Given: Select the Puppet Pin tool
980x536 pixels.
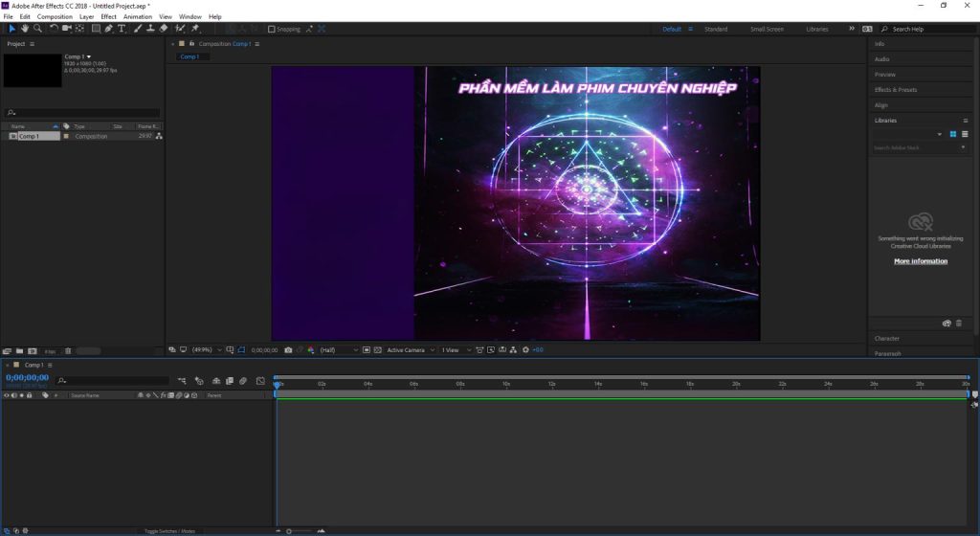Looking at the screenshot, I should 195,29.
